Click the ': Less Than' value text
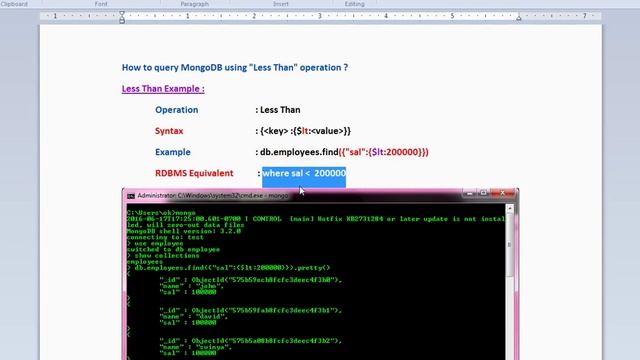Viewport: 640px width, 360px height. point(278,110)
